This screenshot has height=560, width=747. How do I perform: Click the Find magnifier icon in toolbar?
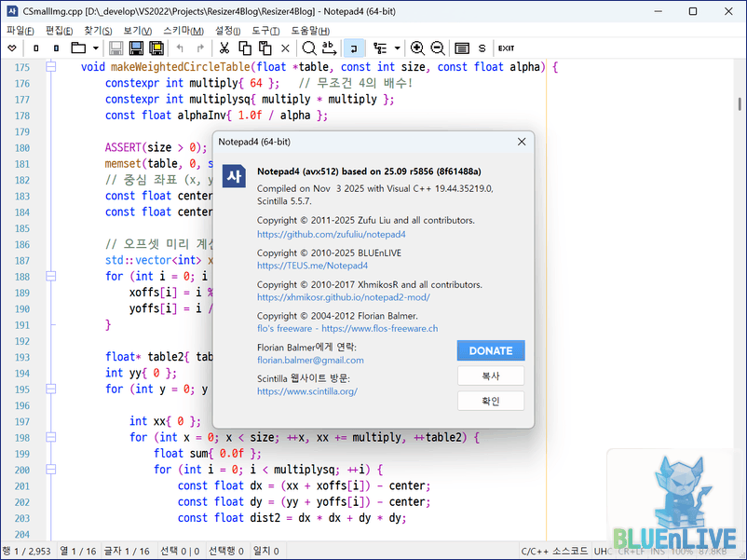click(x=308, y=48)
